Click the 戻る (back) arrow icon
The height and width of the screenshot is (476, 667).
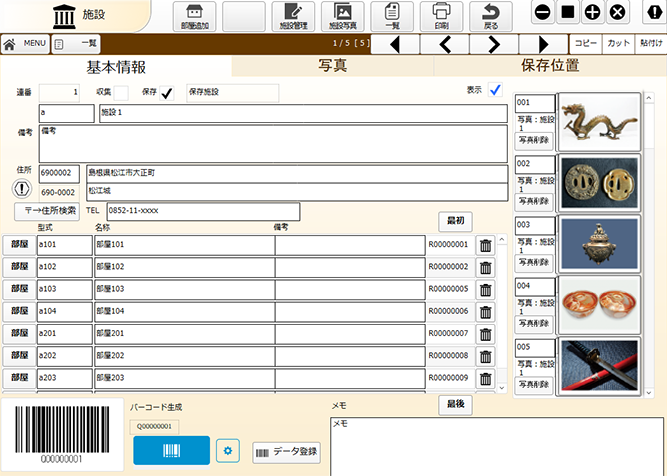490,16
